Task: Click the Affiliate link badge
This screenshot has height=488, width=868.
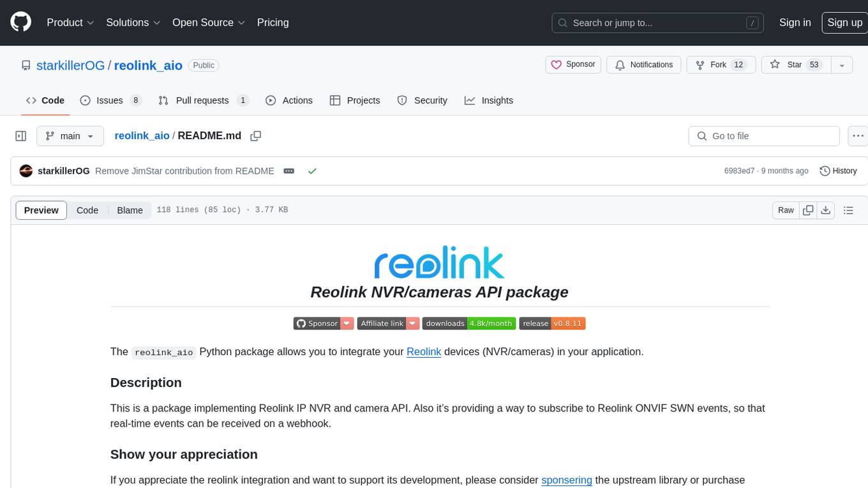Action: [x=388, y=323]
